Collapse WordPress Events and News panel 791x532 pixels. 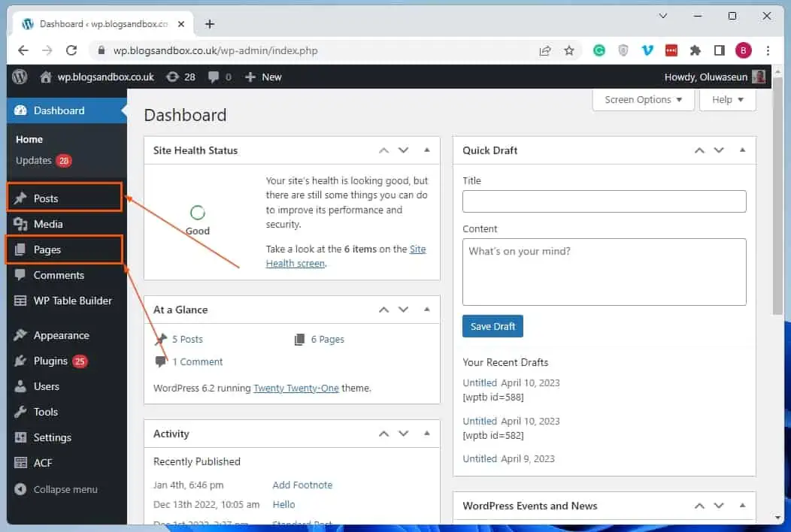(742, 506)
